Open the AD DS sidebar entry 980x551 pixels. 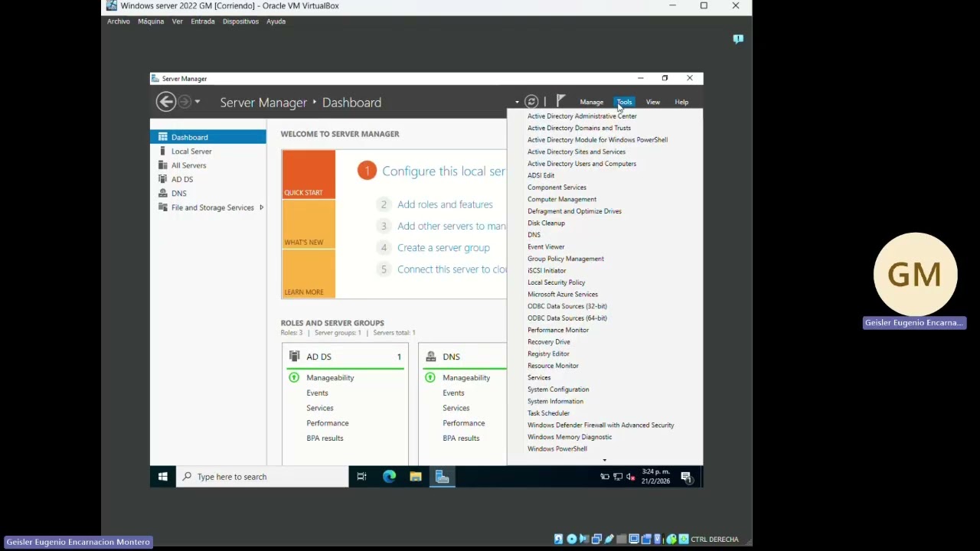tap(208, 179)
